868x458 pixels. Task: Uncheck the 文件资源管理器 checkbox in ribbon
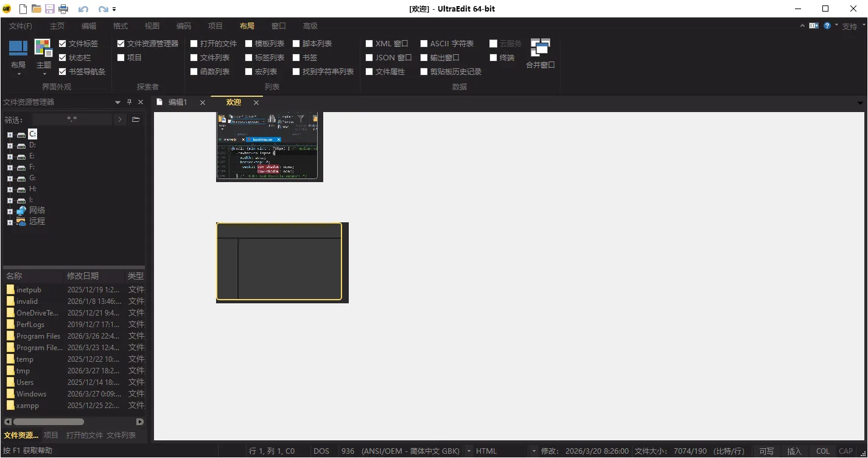coord(121,44)
